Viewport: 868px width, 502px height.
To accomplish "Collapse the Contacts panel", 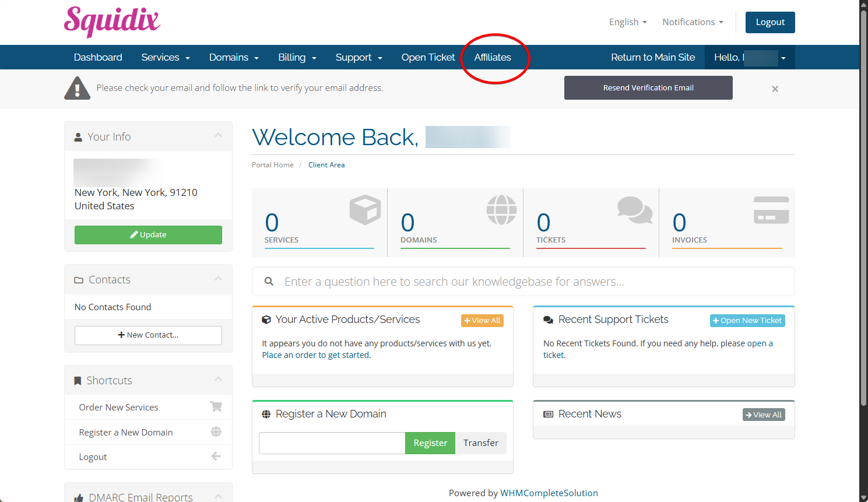I will (x=218, y=278).
